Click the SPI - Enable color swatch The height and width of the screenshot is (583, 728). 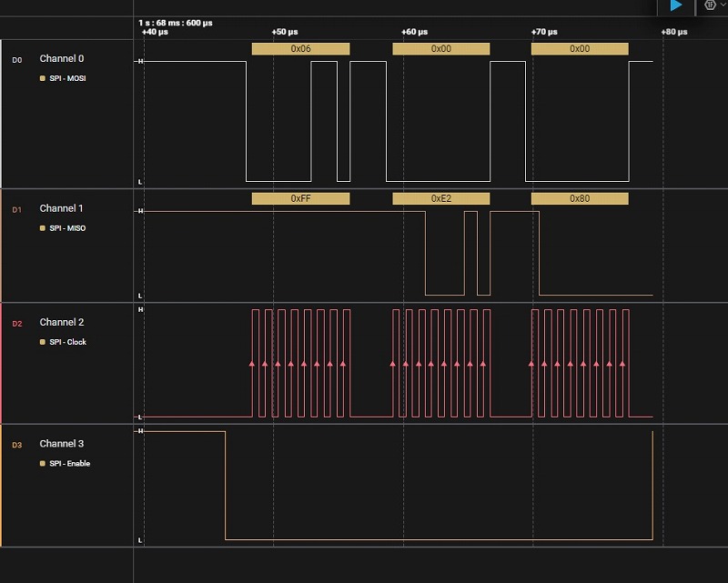coord(42,464)
